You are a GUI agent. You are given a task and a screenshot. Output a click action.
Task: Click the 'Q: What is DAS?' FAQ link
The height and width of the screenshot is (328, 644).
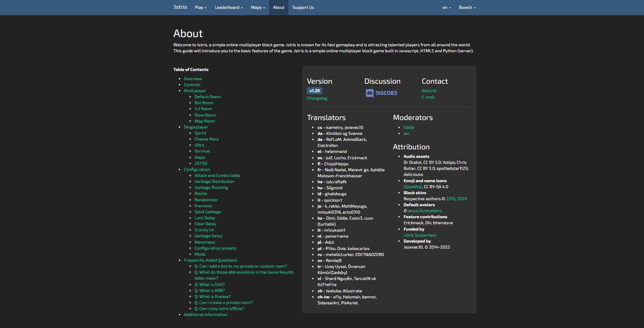click(210, 284)
